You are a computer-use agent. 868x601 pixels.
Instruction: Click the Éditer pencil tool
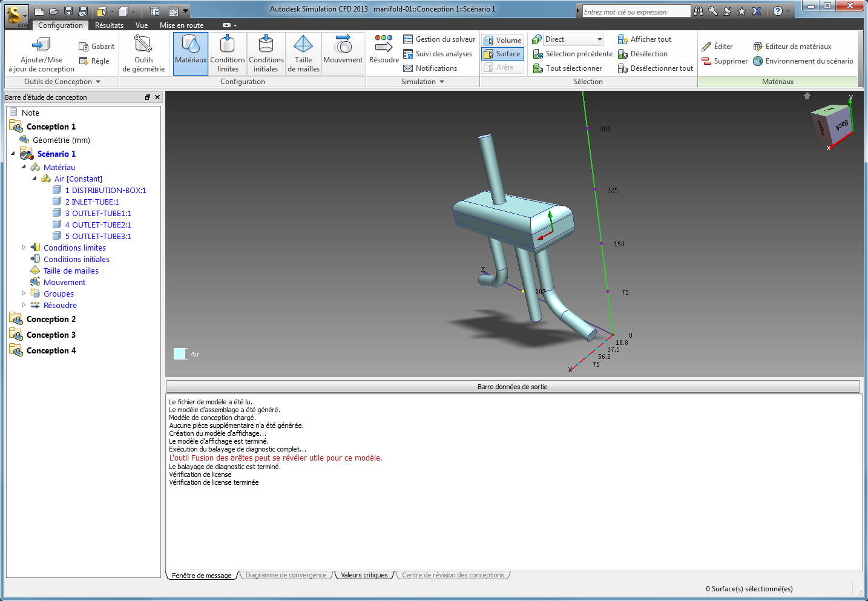coord(717,47)
